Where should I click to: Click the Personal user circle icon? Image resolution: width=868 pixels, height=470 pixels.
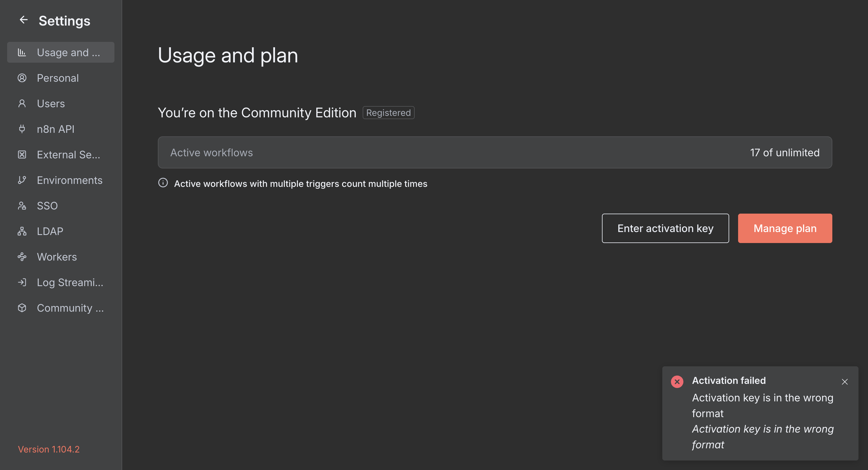click(22, 78)
